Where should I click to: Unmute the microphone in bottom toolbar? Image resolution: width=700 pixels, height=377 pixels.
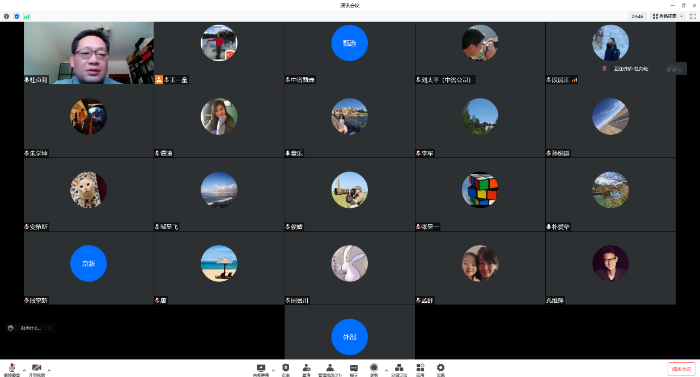pyautogui.click(x=12, y=369)
